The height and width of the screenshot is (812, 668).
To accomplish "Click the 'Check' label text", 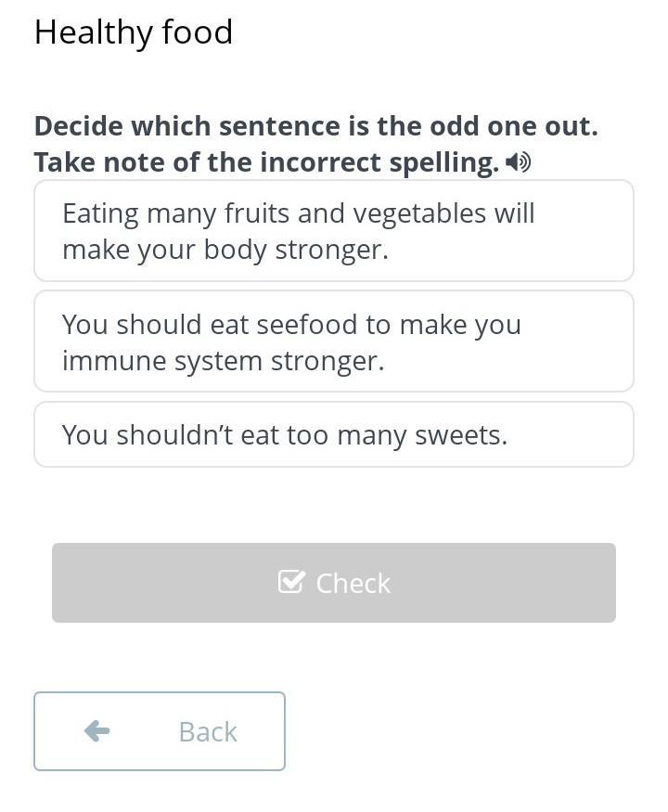I will tap(353, 583).
